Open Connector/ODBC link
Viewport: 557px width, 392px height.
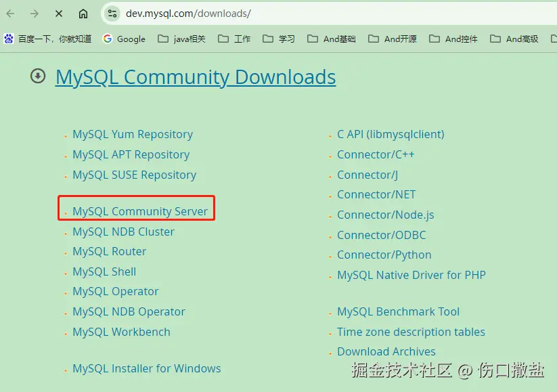click(382, 236)
